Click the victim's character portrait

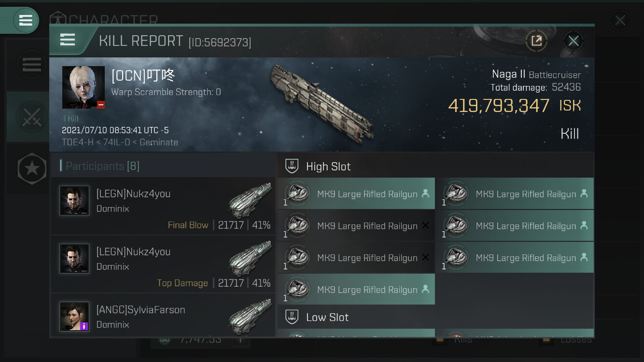click(x=83, y=87)
